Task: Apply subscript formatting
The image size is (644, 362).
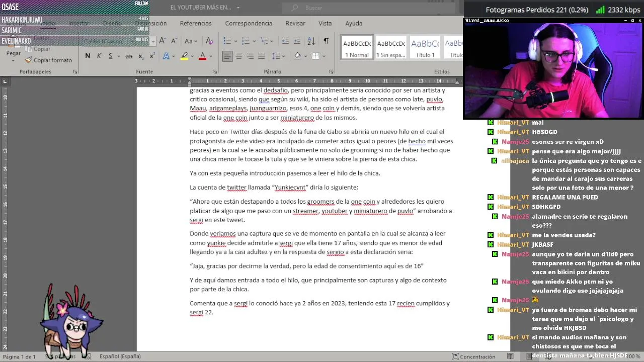Action: tap(140, 56)
